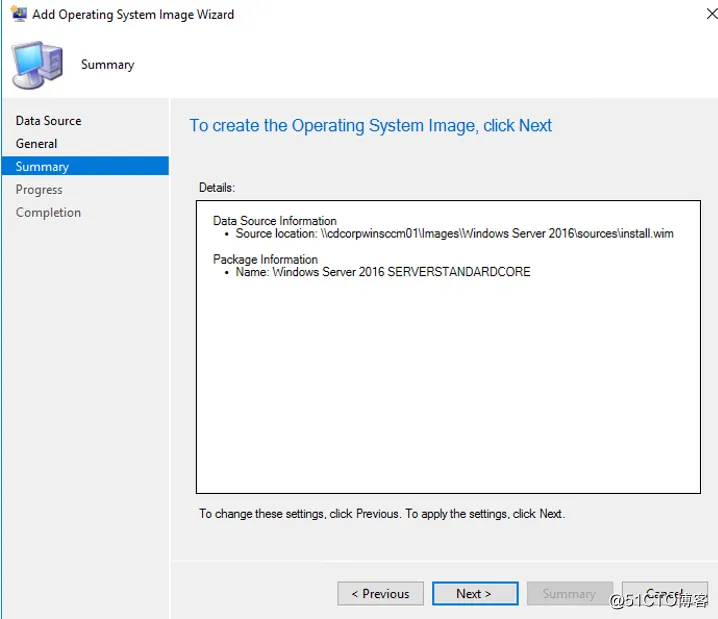718x619 pixels.
Task: Click the Data Source Information heading
Action: click(275, 221)
